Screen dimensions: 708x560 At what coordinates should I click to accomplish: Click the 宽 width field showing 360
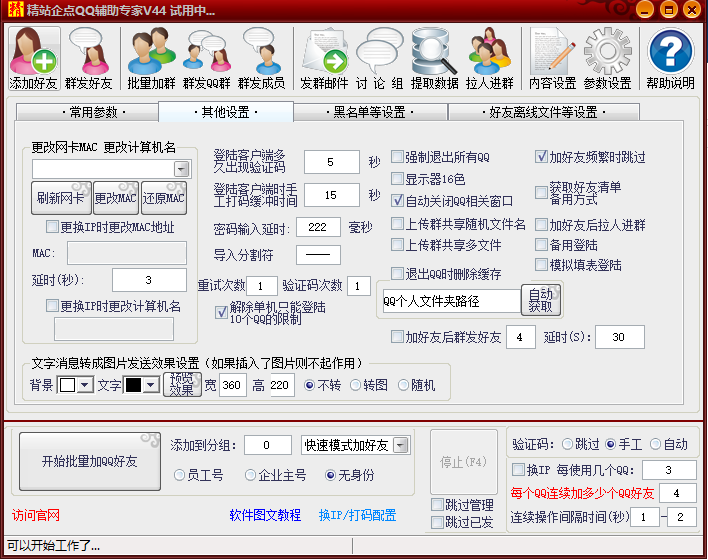[x=233, y=385]
